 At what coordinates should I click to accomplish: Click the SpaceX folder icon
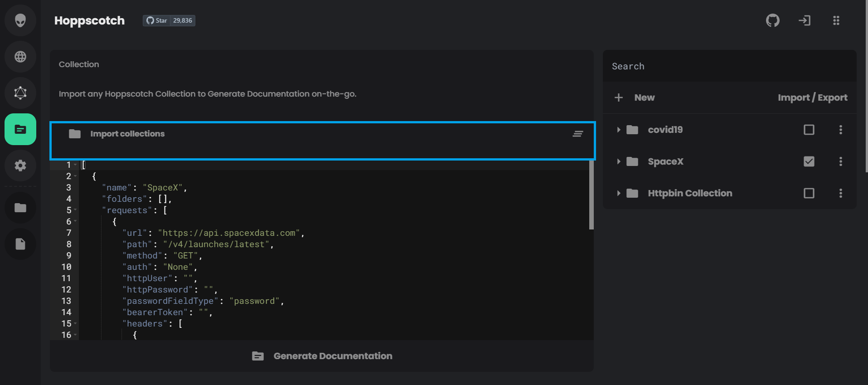(632, 161)
